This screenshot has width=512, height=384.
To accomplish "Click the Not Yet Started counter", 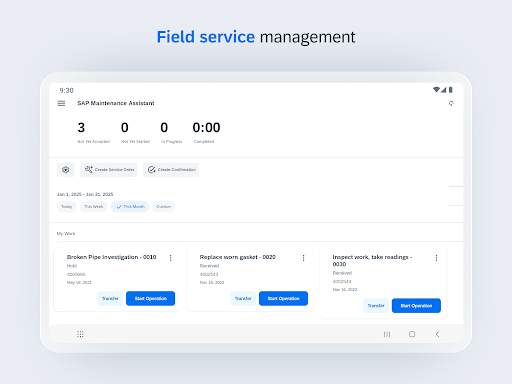I will [x=135, y=132].
